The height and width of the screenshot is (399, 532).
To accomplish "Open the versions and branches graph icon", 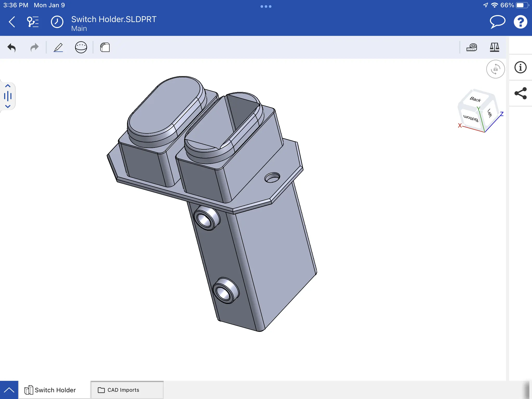I will coord(33,22).
